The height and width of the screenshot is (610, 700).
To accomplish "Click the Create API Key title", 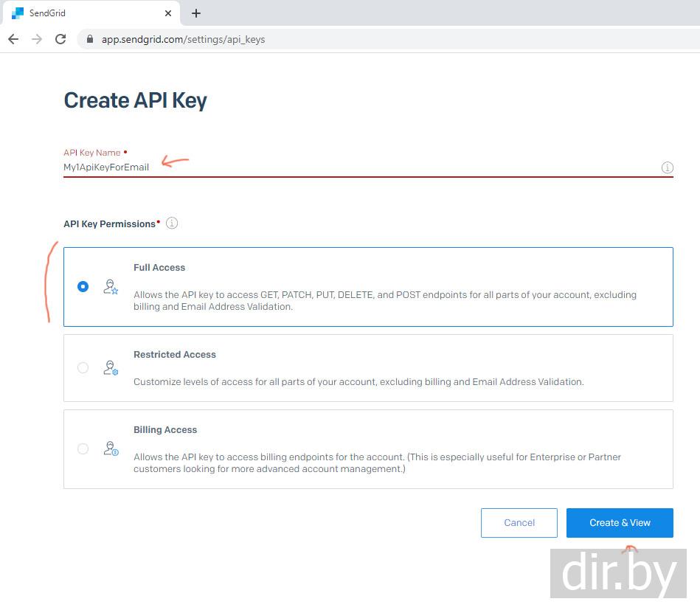I will point(135,100).
